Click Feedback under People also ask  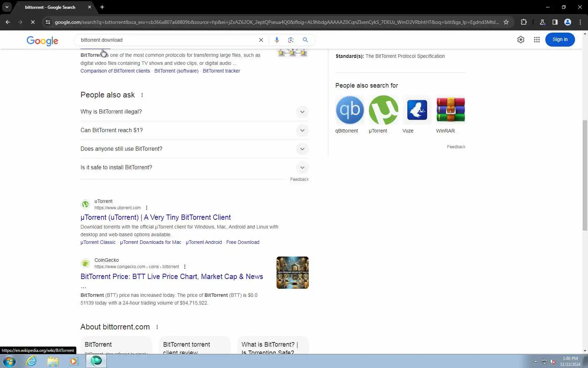[x=300, y=179]
